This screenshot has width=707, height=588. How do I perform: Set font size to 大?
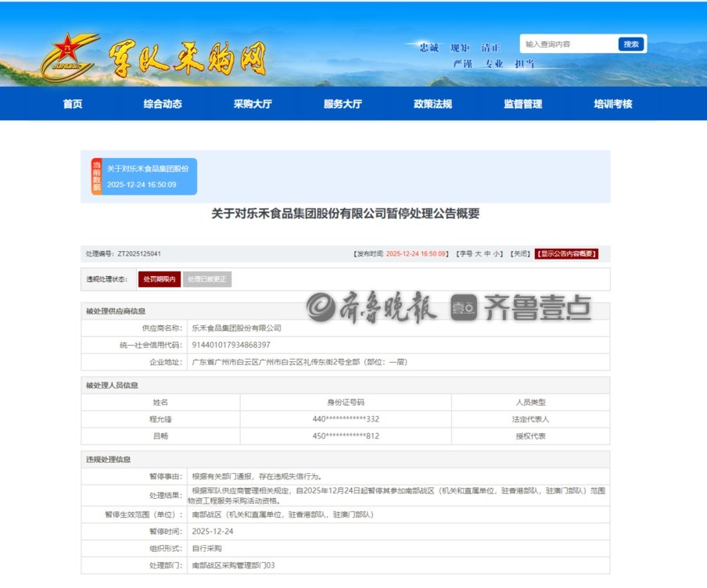[x=478, y=254]
